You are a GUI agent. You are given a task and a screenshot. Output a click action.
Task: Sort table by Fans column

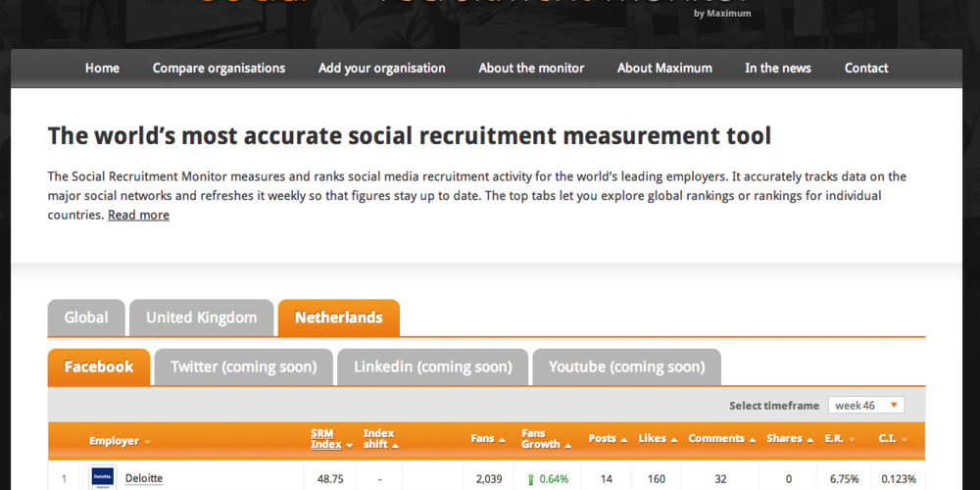487,439
